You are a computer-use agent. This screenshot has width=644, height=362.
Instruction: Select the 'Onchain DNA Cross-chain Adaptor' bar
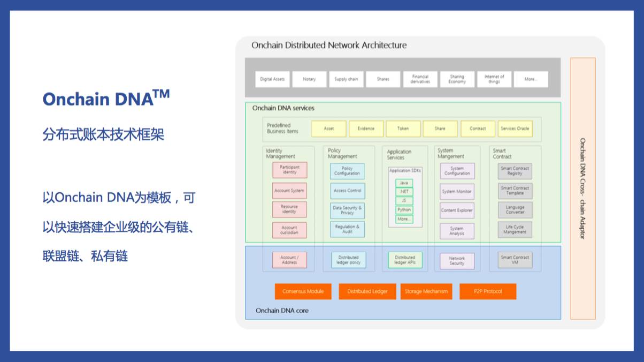tap(583, 188)
